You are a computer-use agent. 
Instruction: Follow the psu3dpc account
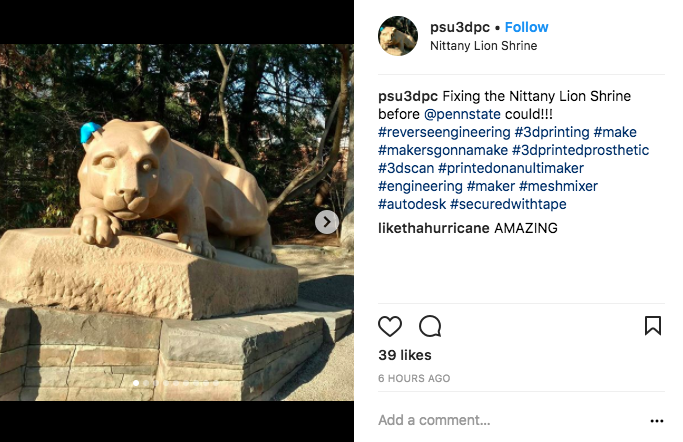(526, 27)
